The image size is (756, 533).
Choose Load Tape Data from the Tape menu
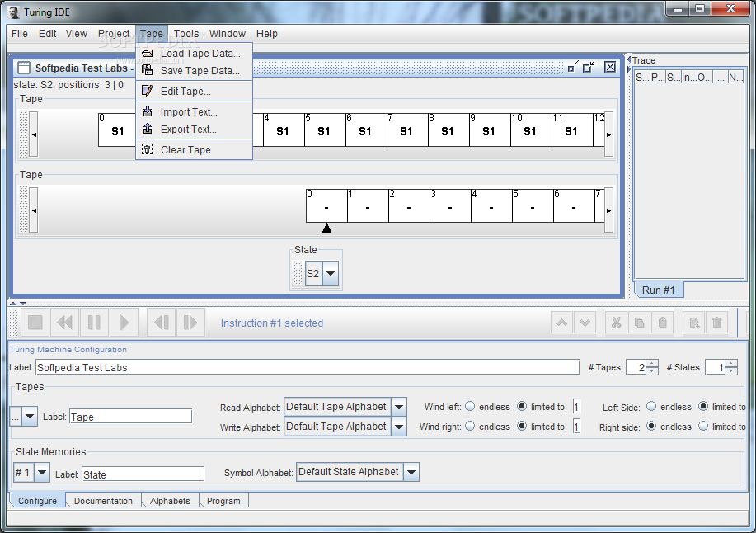(195, 54)
